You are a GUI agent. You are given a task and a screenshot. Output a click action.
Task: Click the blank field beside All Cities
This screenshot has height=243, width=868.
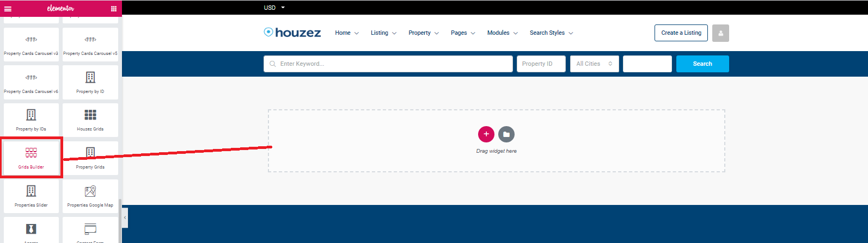pos(647,64)
